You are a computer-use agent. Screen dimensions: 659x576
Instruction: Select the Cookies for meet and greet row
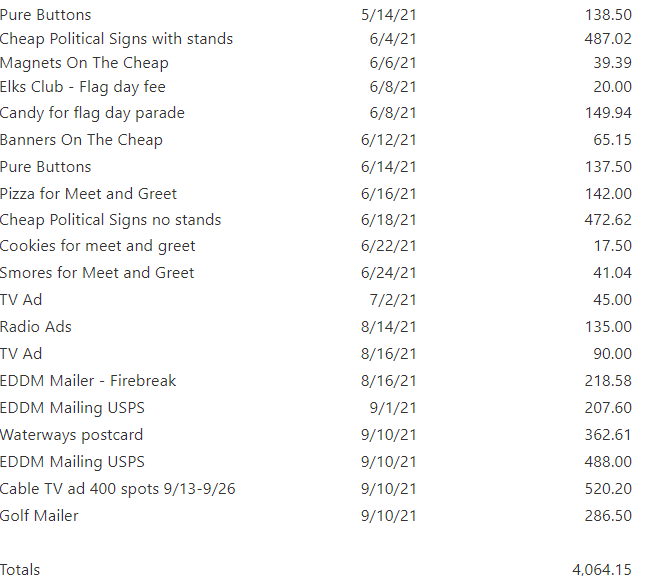click(97, 246)
